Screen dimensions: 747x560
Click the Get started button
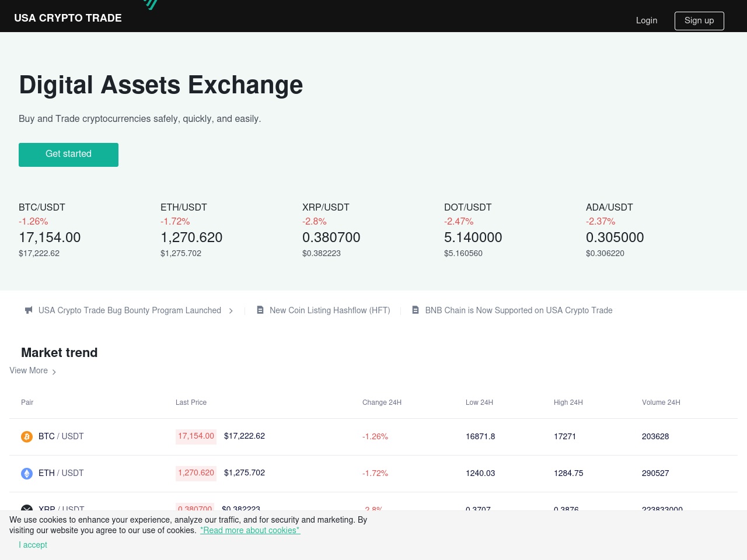[x=68, y=155]
